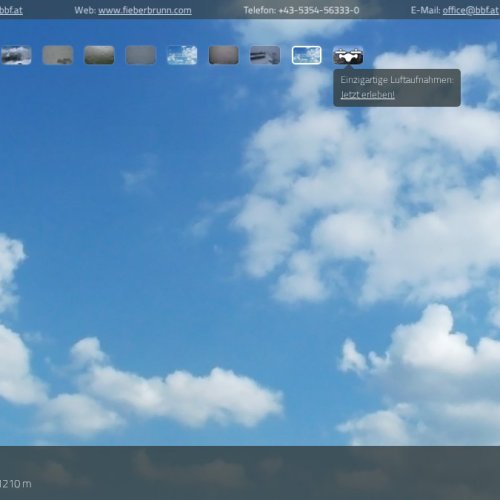
Task: Open the dark storm clouds webcam thumbnail
Action: [16, 55]
